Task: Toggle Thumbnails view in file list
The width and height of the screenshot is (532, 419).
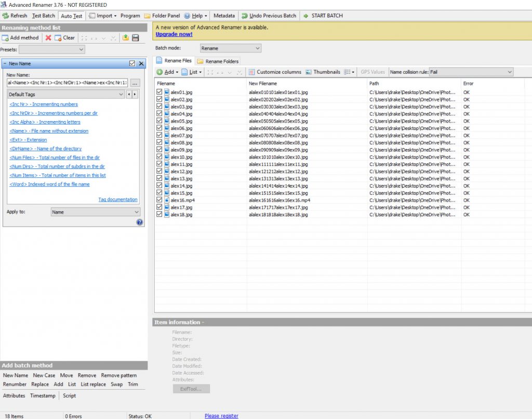Action: click(323, 72)
